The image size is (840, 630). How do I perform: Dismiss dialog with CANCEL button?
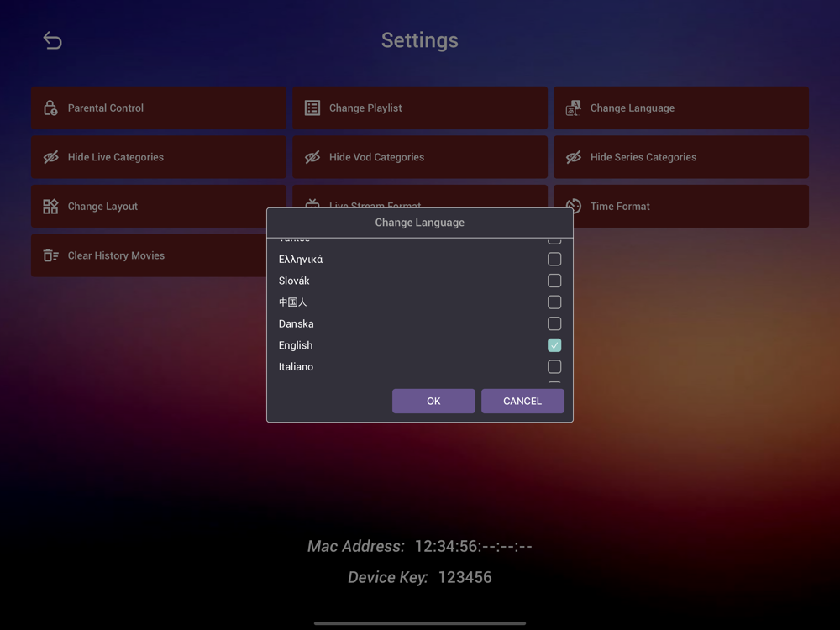pyautogui.click(x=522, y=402)
